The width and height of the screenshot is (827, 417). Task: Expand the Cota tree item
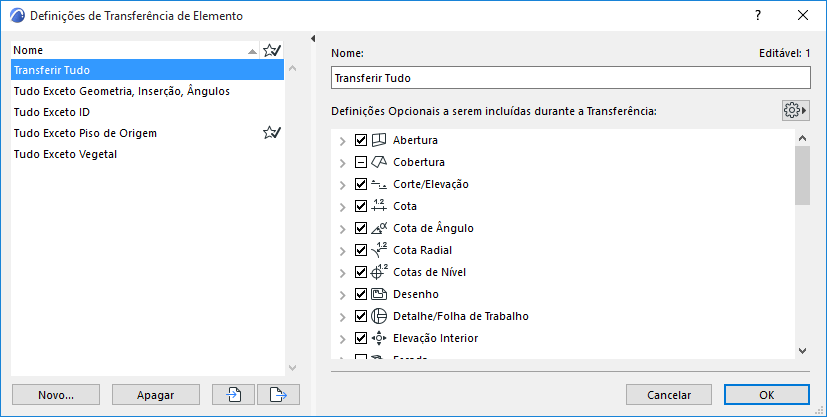coord(343,206)
